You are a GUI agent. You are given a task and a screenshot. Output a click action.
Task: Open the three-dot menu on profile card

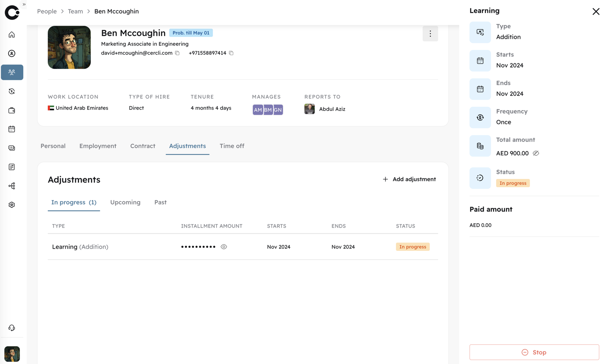pyautogui.click(x=430, y=34)
